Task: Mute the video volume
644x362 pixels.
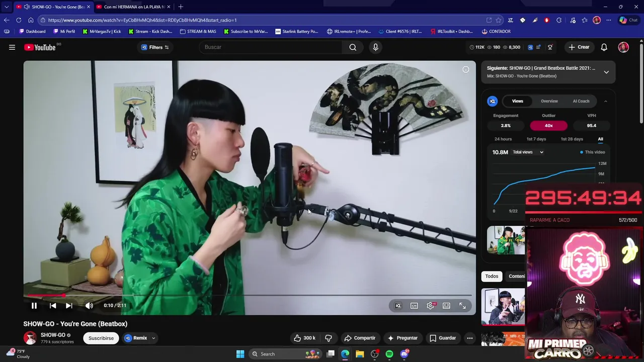Action: [89, 306]
